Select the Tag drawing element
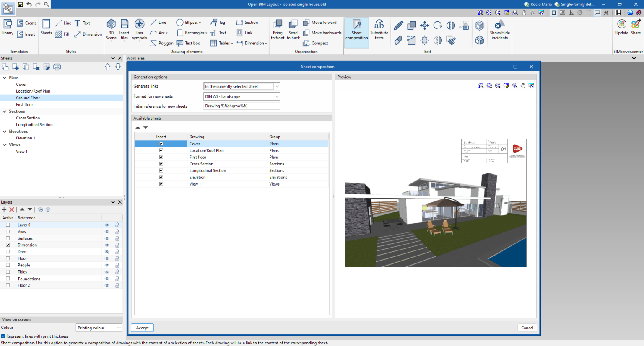The height and width of the screenshot is (346, 644). pyautogui.click(x=218, y=22)
